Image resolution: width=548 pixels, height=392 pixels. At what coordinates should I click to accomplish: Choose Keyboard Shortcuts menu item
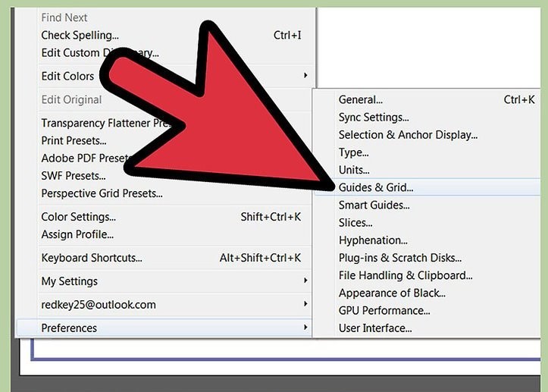(91, 258)
